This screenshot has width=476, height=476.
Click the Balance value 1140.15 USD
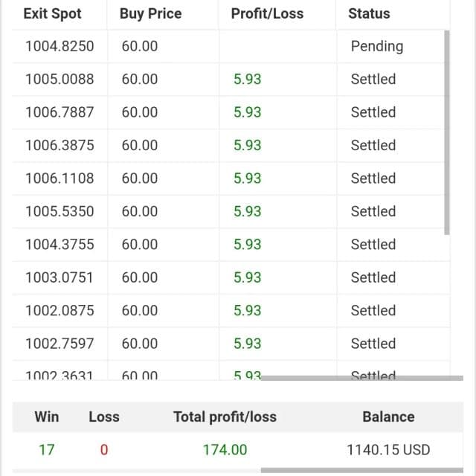[388, 450]
